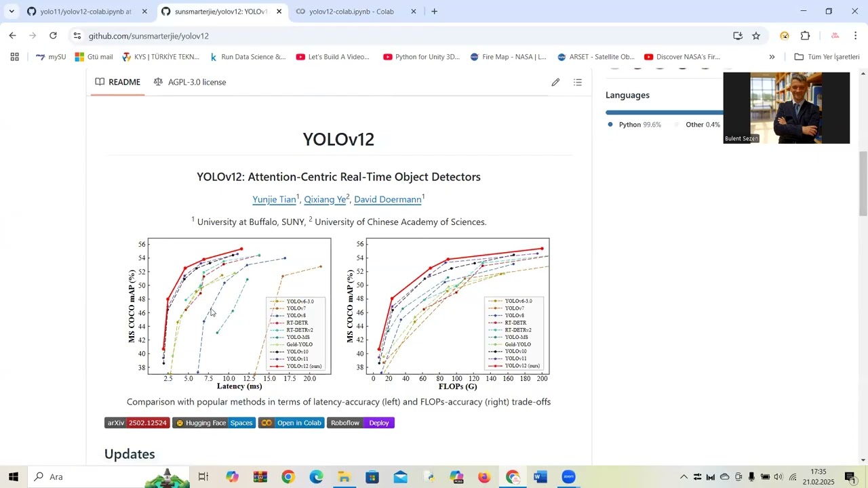
Task: Open Firefox from the taskbar
Action: point(484,477)
